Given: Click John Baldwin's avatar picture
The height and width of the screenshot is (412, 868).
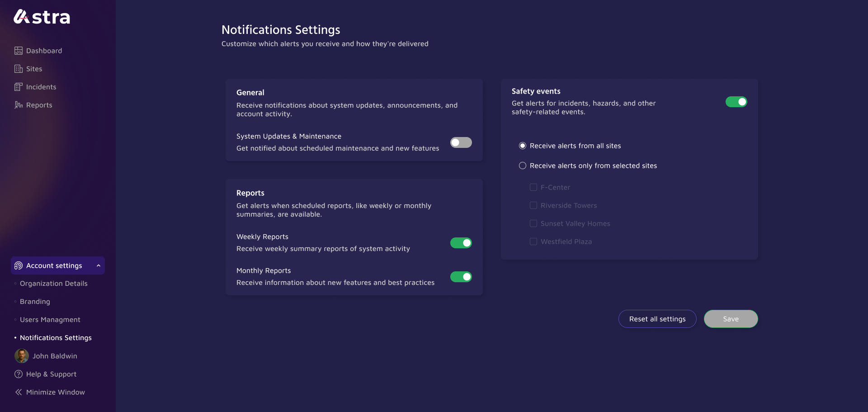Looking at the screenshot, I should pos(22,356).
